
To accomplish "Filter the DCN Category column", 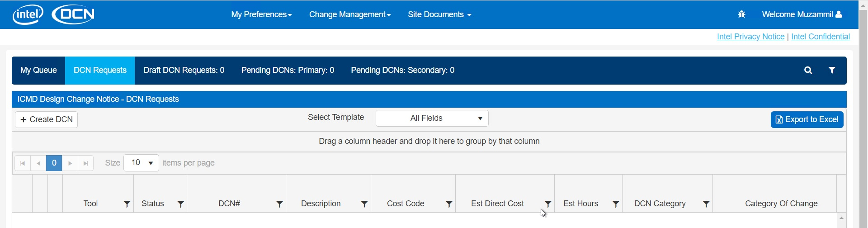I will (x=706, y=204).
